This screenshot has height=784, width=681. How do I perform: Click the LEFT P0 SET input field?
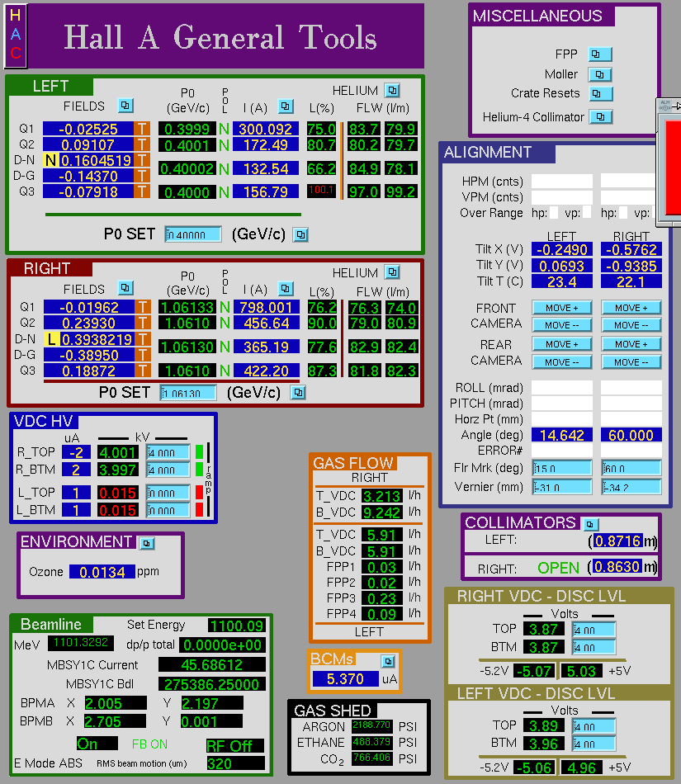(x=193, y=234)
